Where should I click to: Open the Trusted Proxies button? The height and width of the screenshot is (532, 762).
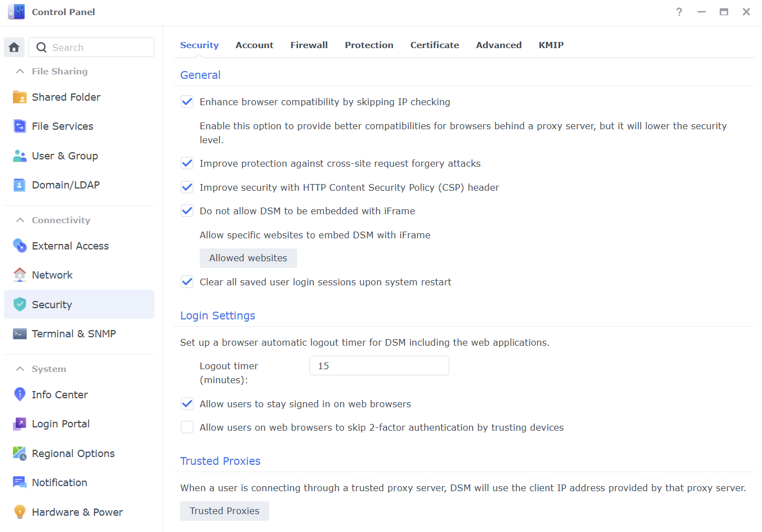point(224,511)
